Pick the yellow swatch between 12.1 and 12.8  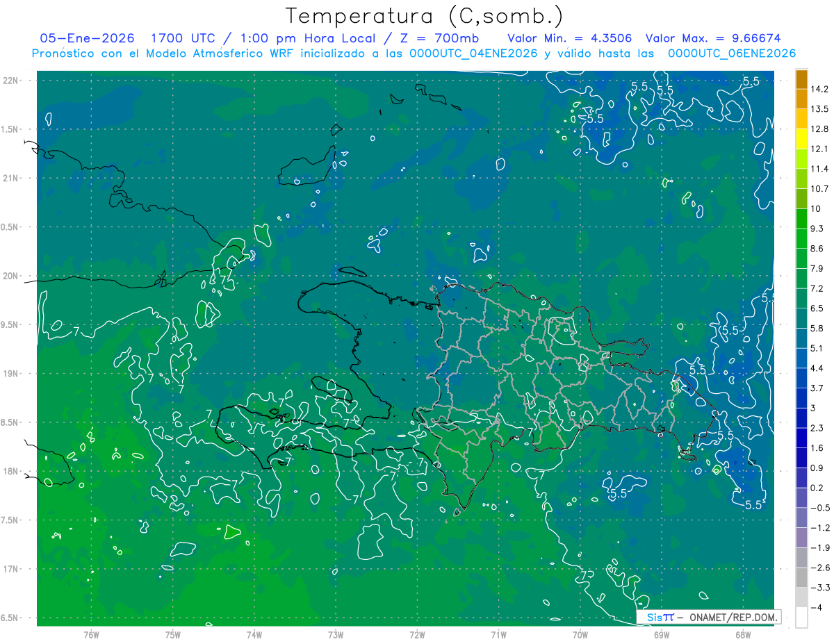(x=801, y=139)
